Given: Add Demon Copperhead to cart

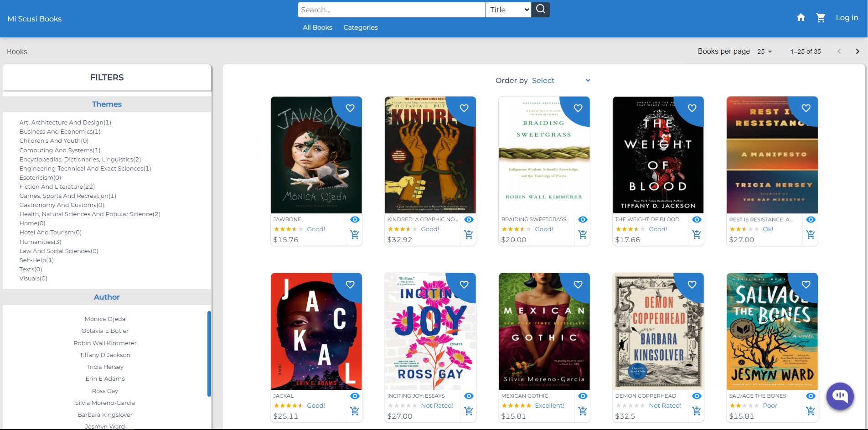Looking at the screenshot, I should tap(697, 411).
